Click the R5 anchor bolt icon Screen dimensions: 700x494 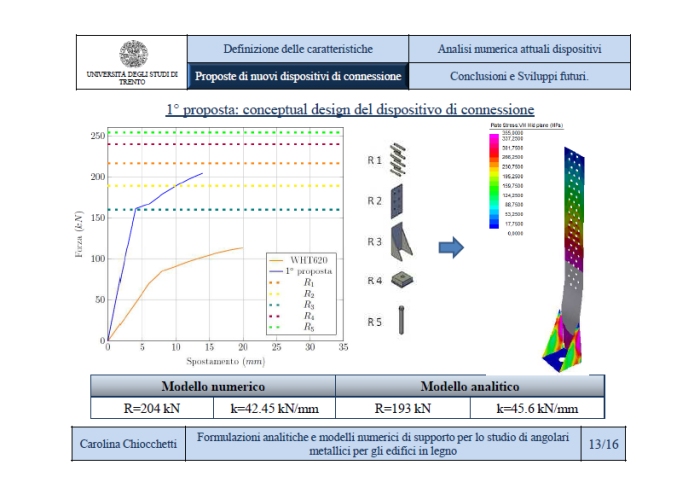click(400, 320)
